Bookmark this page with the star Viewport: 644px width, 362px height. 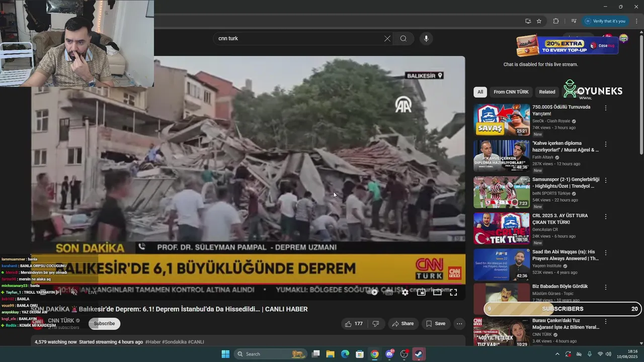[x=539, y=21]
